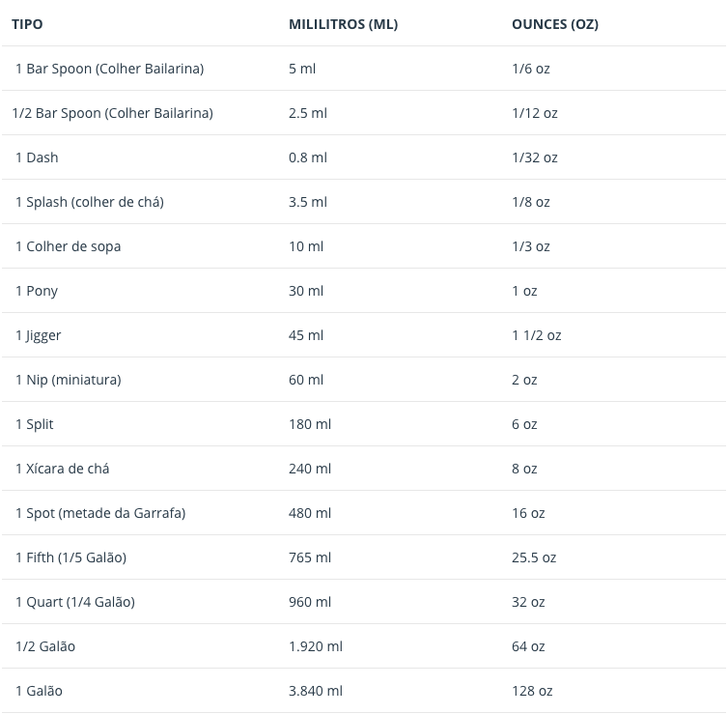The image size is (728, 714).
Task: Click the 1 Pony row label
Action: point(37,291)
